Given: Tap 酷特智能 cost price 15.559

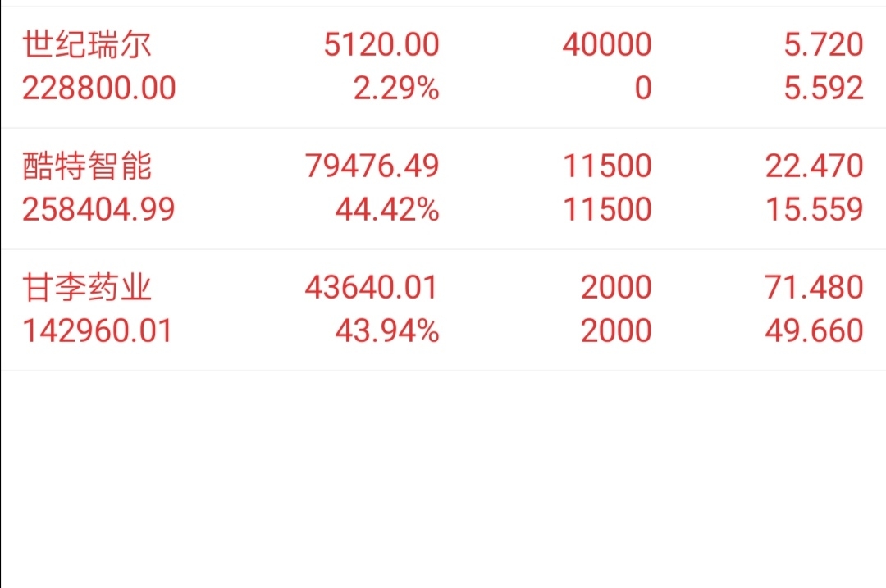Looking at the screenshot, I should coord(815,210).
